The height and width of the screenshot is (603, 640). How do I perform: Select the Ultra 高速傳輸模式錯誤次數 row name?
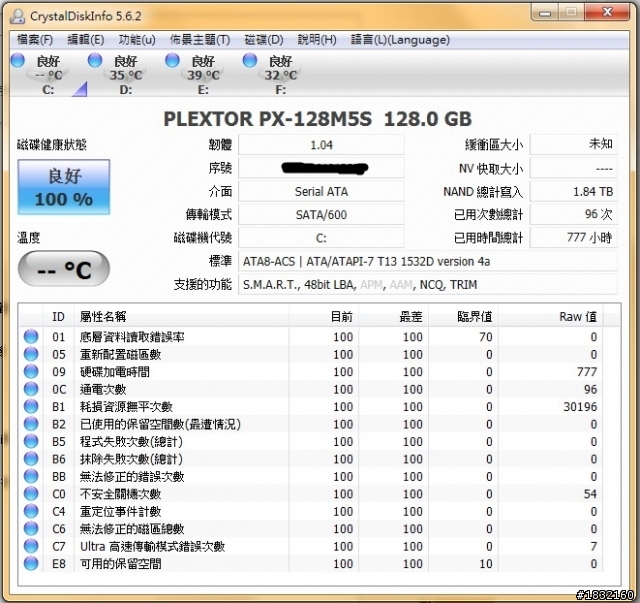pyautogui.click(x=152, y=546)
